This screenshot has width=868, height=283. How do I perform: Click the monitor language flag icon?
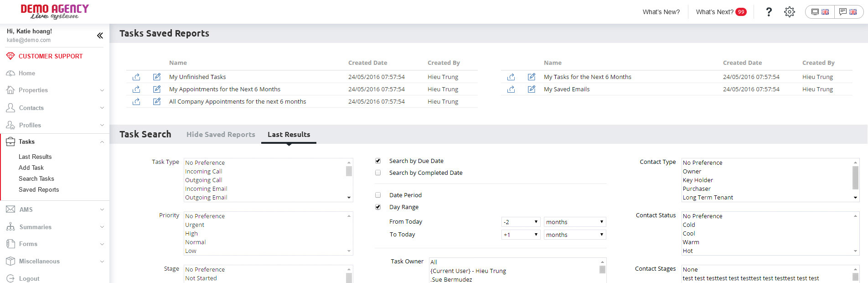[820, 12]
